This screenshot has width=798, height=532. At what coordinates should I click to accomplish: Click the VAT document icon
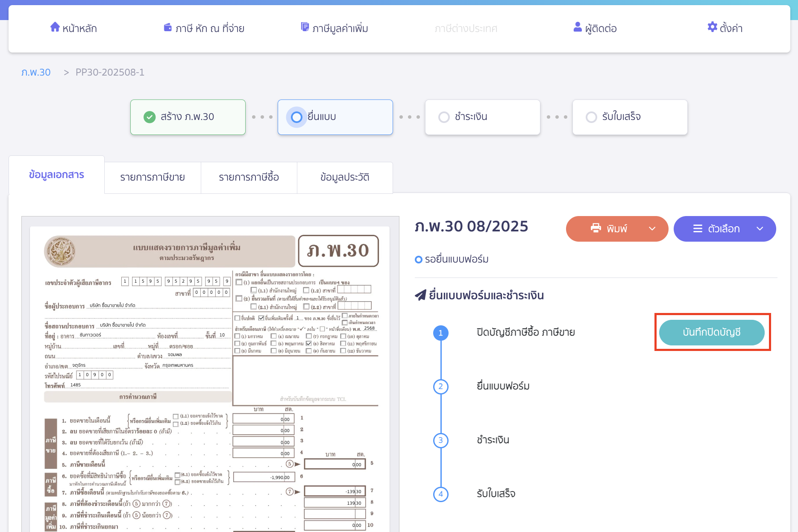click(305, 27)
